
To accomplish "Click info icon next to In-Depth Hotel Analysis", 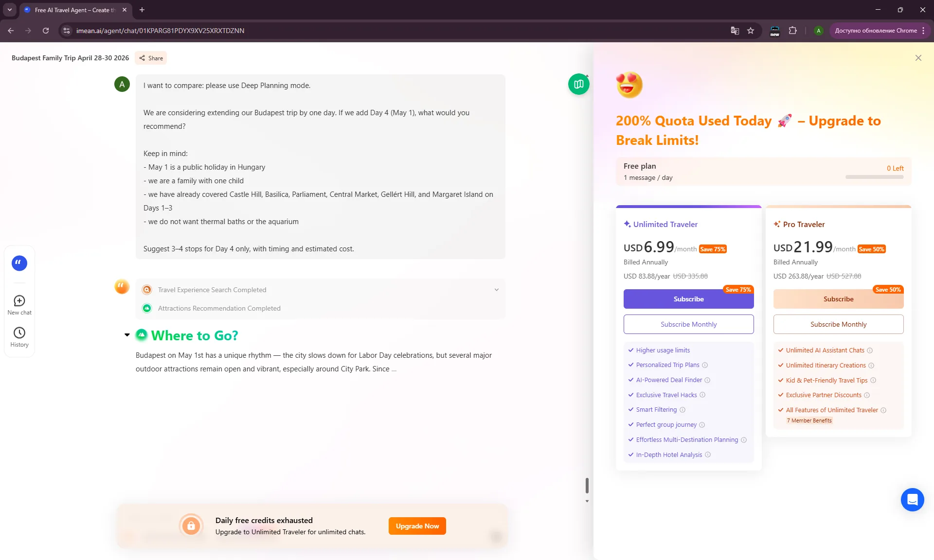I will pos(708,455).
